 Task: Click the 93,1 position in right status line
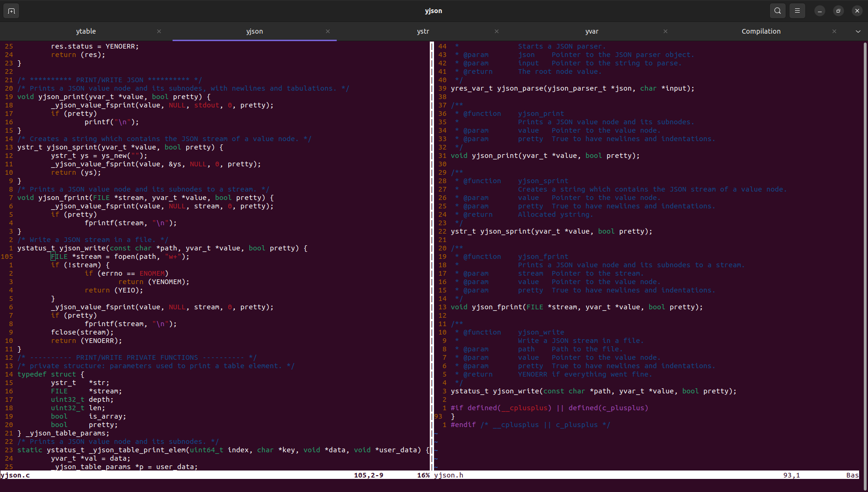[791, 475]
